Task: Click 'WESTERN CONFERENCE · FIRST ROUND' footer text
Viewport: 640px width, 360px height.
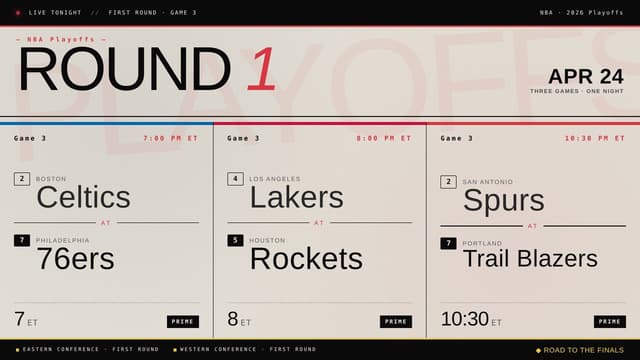Action: pos(248,349)
